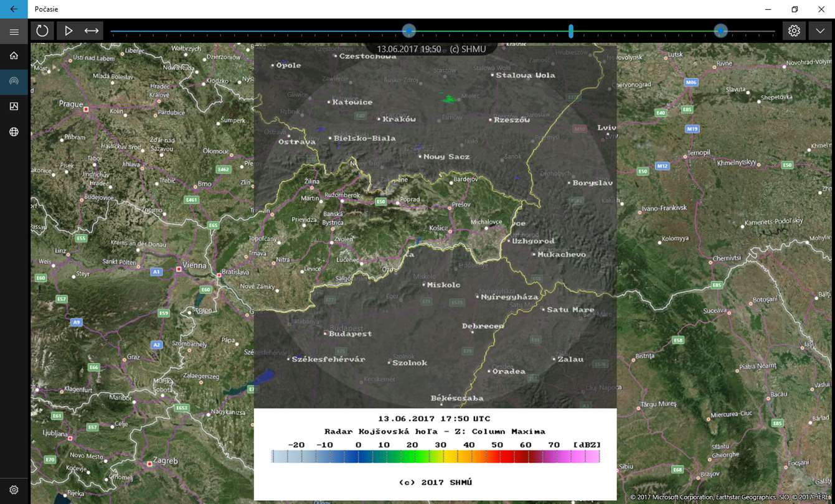Click the current-position marker on timeline
The image size is (835, 504).
[570, 30]
